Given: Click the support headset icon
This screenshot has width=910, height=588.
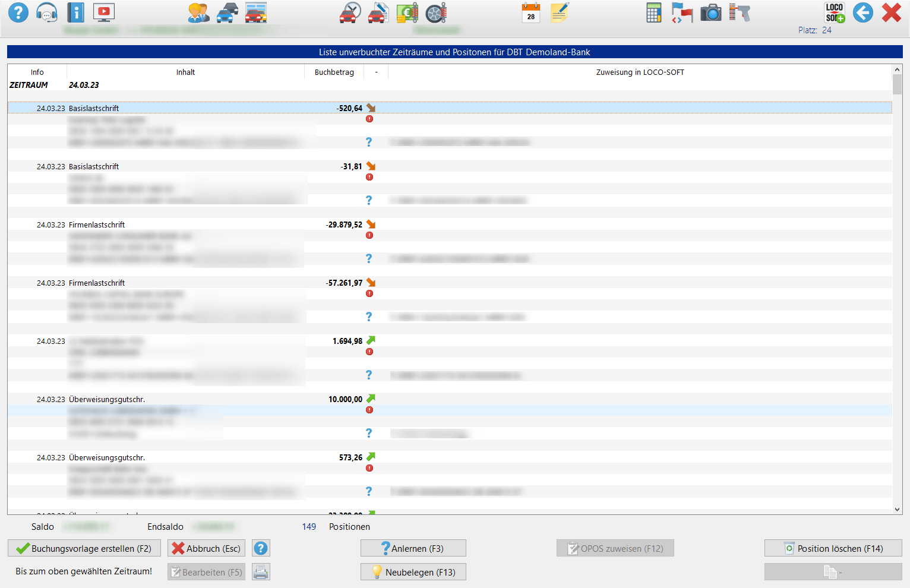Looking at the screenshot, I should (x=47, y=12).
